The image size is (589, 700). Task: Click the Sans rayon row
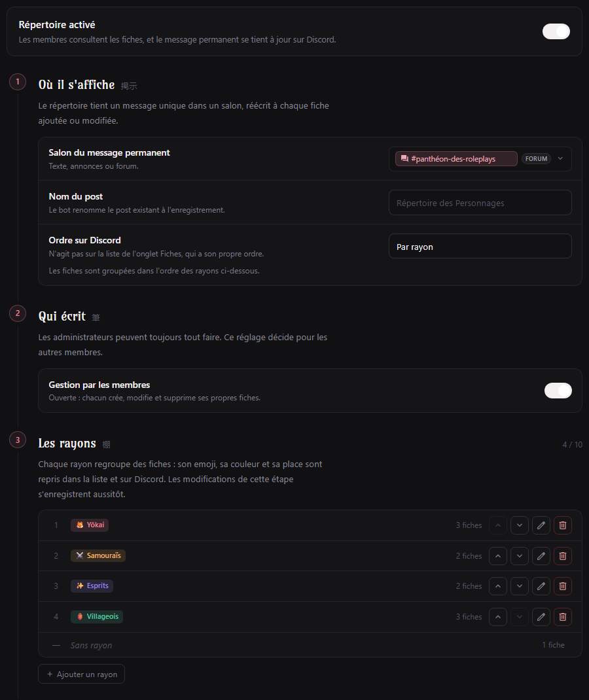click(310, 645)
